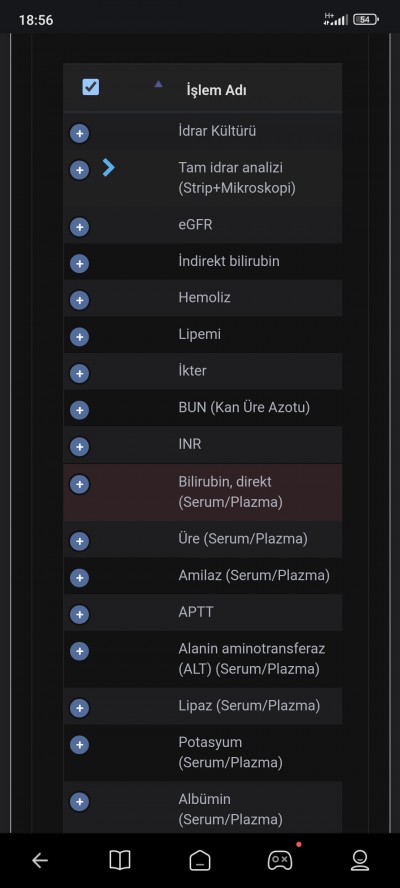Expand the APTT row plus icon
This screenshot has width=400, height=888.
[x=79, y=614]
